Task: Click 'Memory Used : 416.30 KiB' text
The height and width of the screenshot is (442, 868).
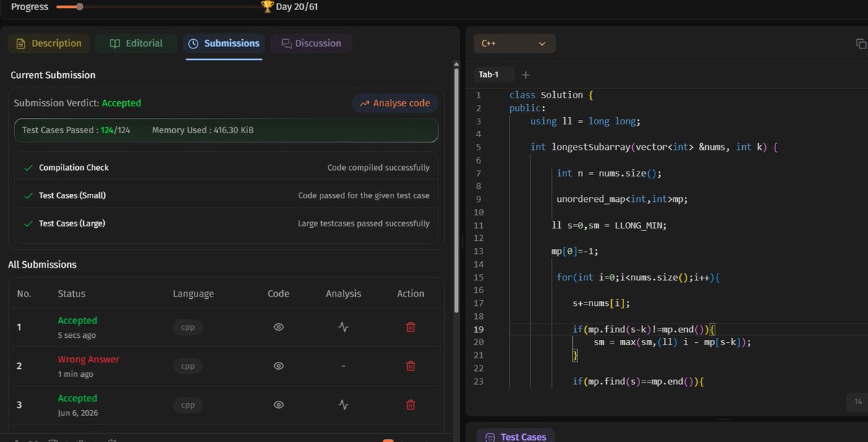Action: coord(203,130)
